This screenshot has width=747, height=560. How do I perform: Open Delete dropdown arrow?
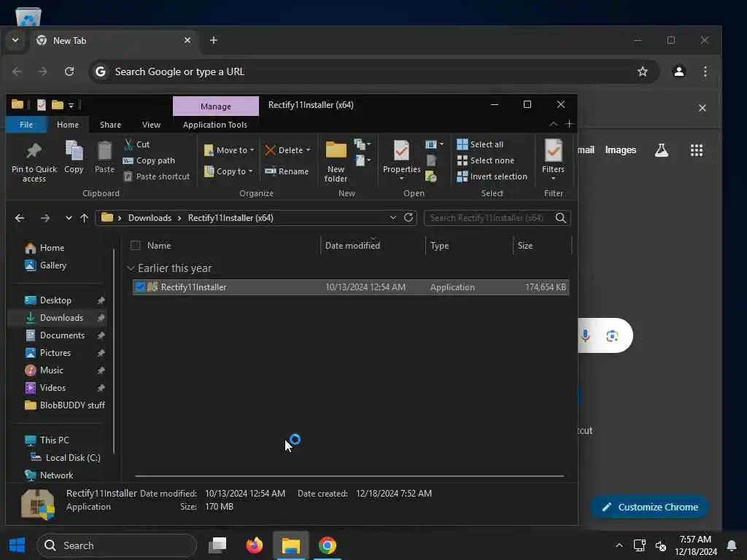pos(309,150)
